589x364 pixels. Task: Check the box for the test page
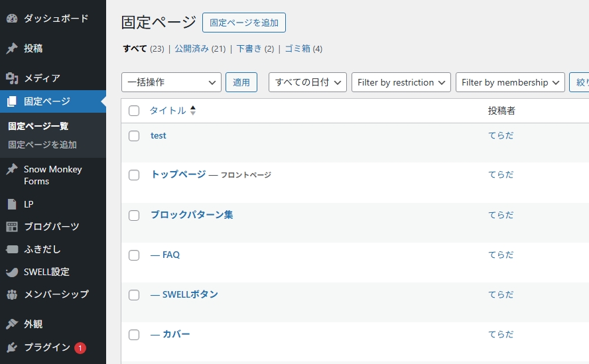point(134,136)
